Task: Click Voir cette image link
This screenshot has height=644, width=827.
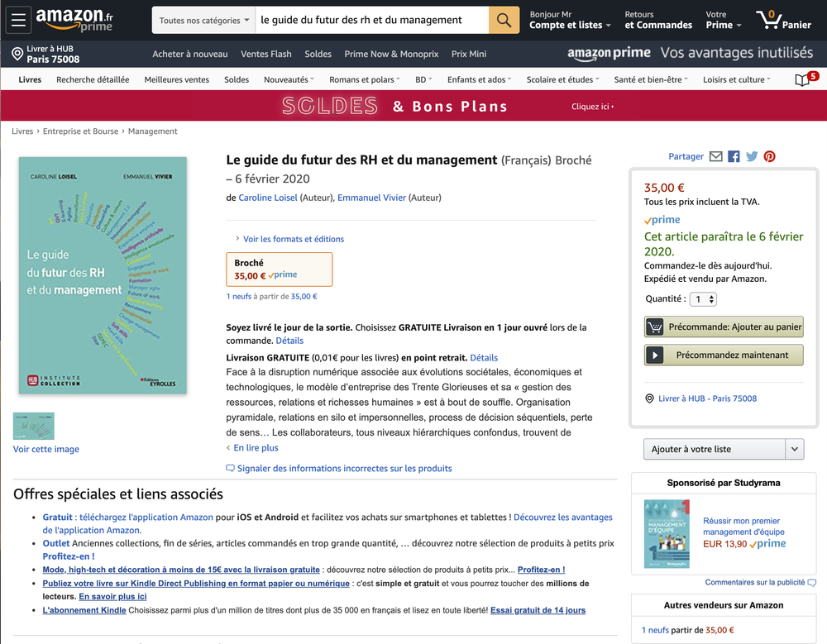Action: pos(45,450)
